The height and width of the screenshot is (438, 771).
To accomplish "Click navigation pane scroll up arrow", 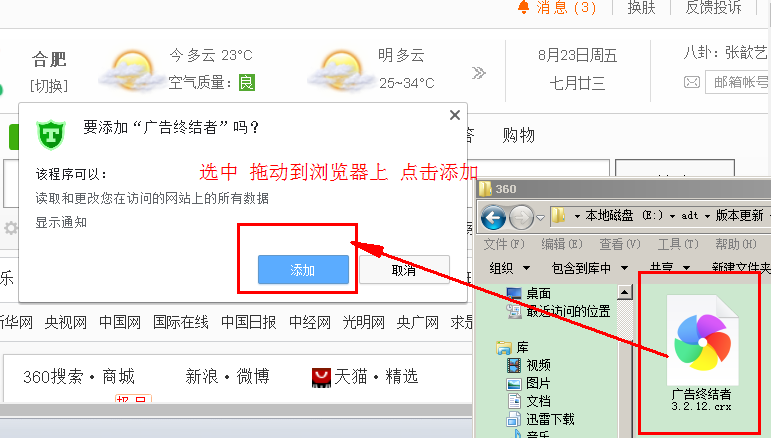I will point(624,292).
